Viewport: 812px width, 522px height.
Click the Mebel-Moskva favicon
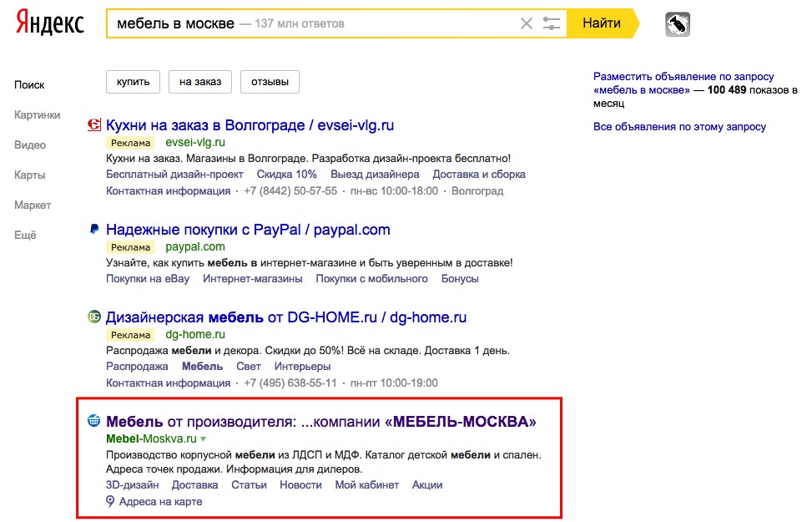93,420
